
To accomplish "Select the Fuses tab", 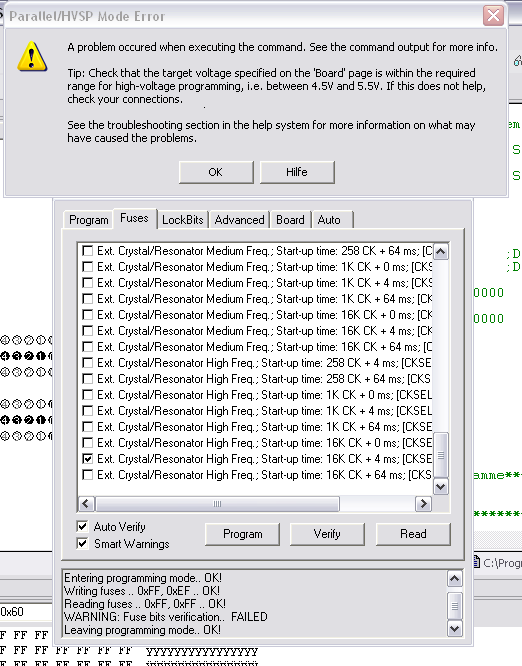I will tap(134, 218).
